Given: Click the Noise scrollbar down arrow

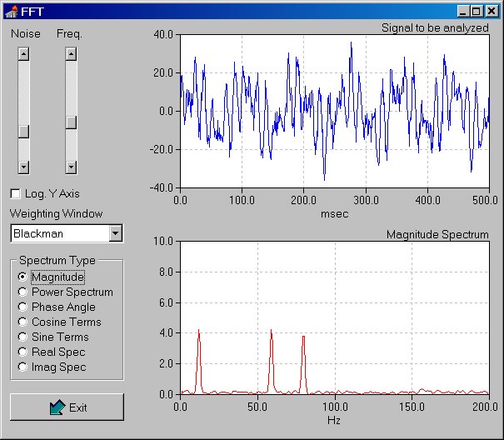Looking at the screenshot, I should tap(23, 167).
